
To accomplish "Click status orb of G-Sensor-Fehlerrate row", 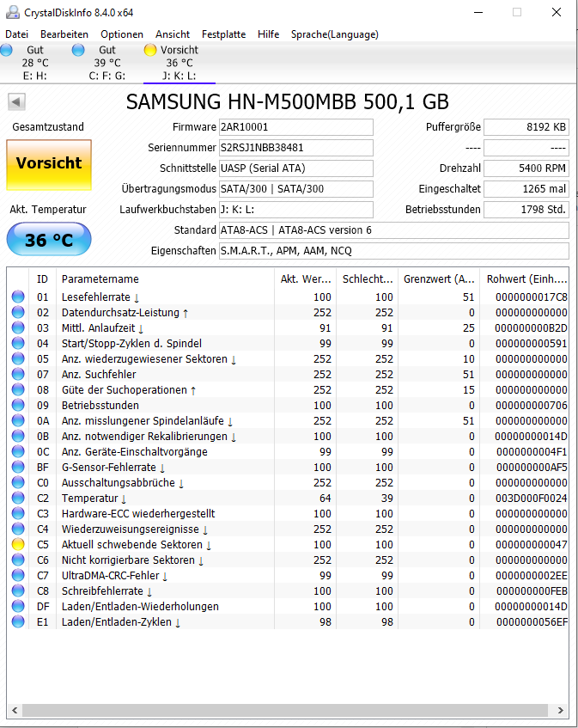I will tap(18, 467).
